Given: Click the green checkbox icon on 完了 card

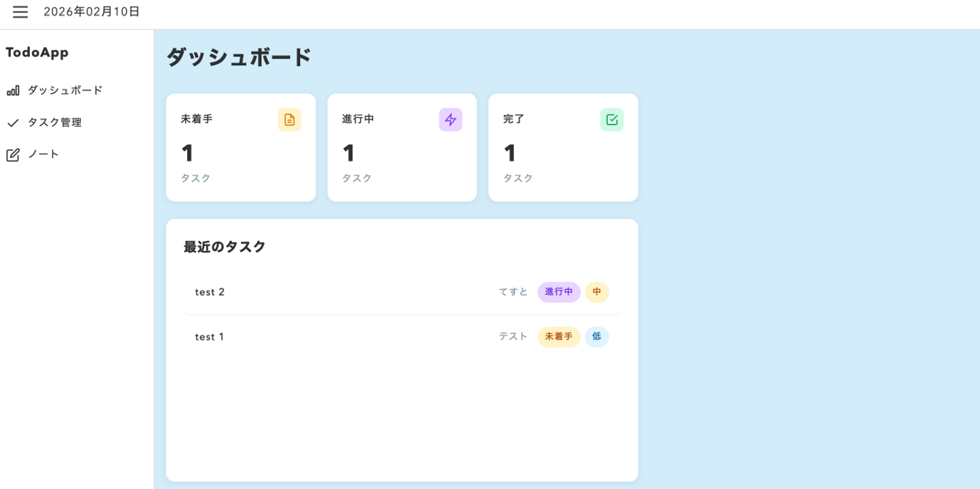Looking at the screenshot, I should pos(612,120).
